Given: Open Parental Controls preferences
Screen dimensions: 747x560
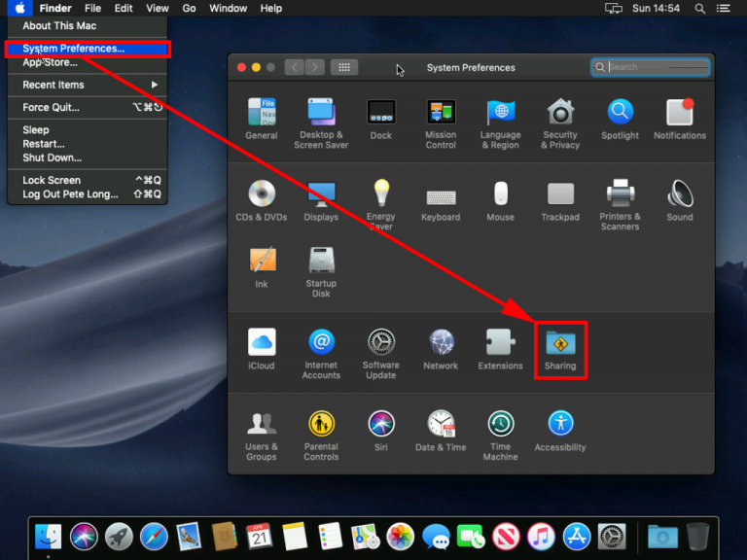Looking at the screenshot, I should pos(321,436).
